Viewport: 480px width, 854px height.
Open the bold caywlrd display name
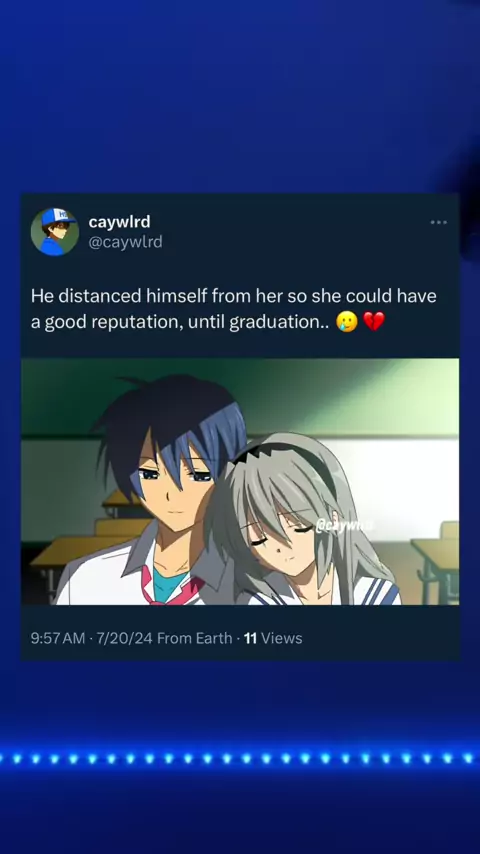[x=119, y=222]
